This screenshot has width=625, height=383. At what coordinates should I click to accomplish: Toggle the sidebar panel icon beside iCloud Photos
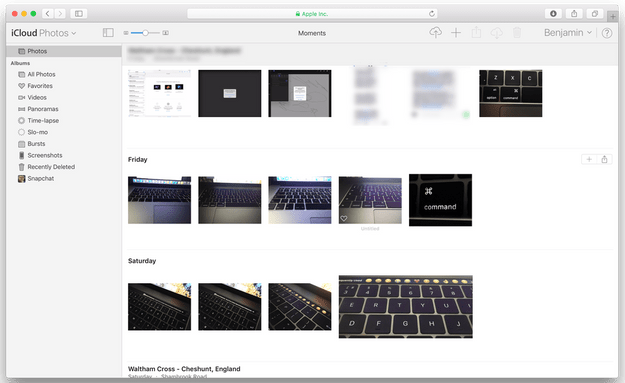coord(108,33)
